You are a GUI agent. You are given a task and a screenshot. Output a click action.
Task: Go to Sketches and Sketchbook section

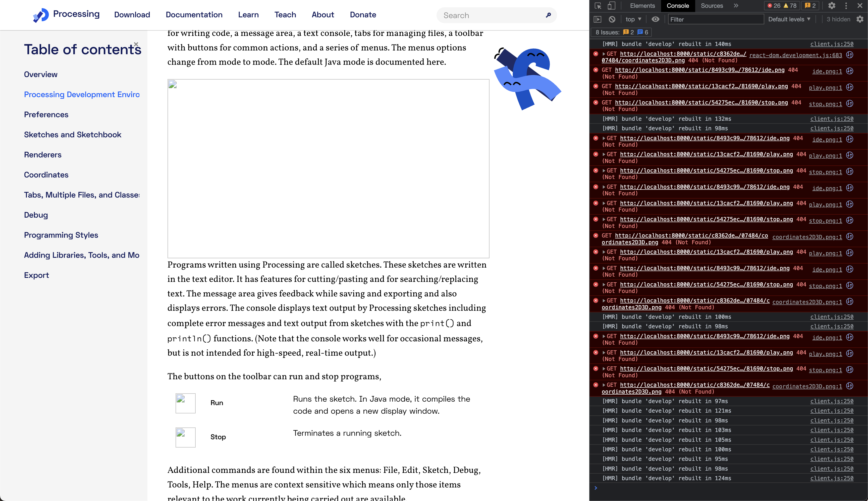coord(73,135)
